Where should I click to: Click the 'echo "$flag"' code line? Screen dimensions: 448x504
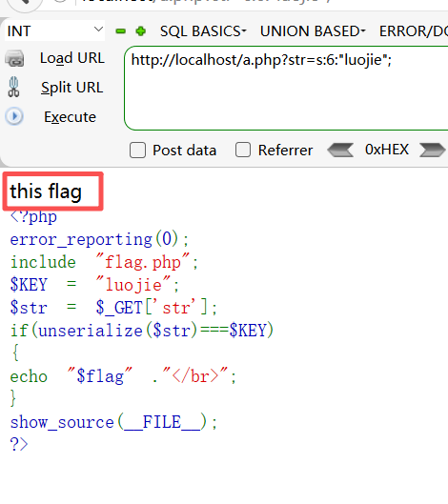123,376
